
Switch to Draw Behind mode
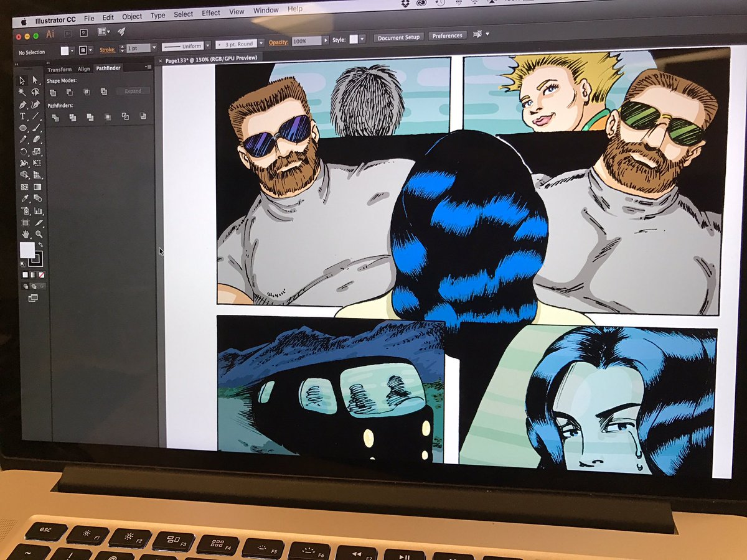click(x=33, y=286)
